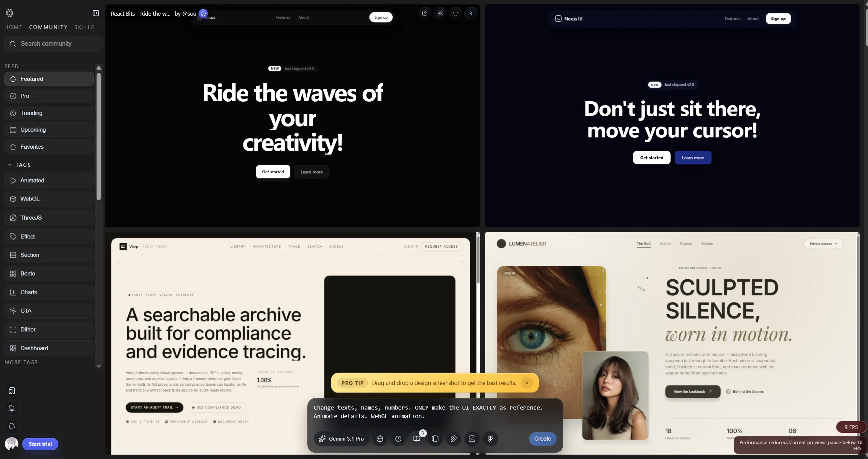Select the Upcoming feed
The image size is (868, 459).
(49, 130)
